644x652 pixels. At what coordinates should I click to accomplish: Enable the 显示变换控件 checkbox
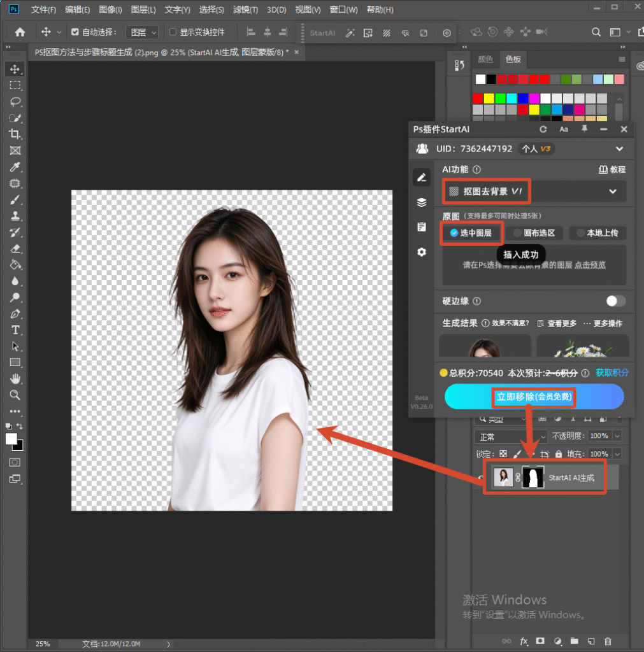[x=173, y=32]
